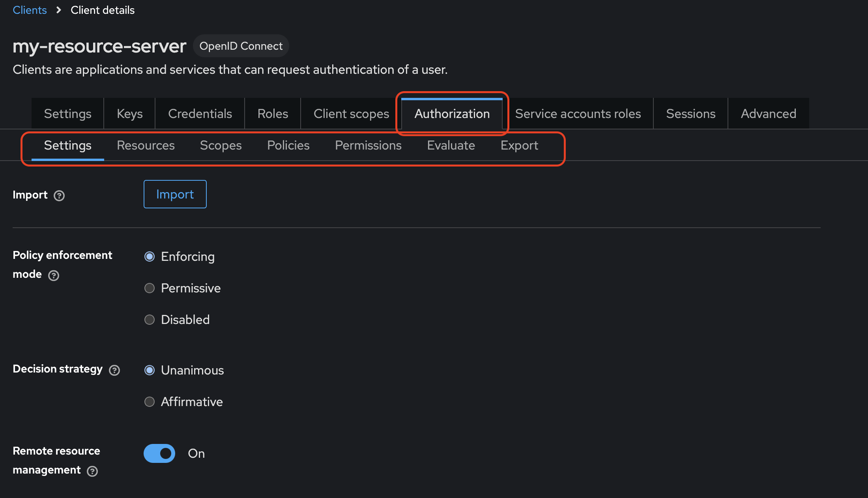Click the Client details breadcrumb text
The width and height of the screenshot is (868, 498).
coord(103,10)
